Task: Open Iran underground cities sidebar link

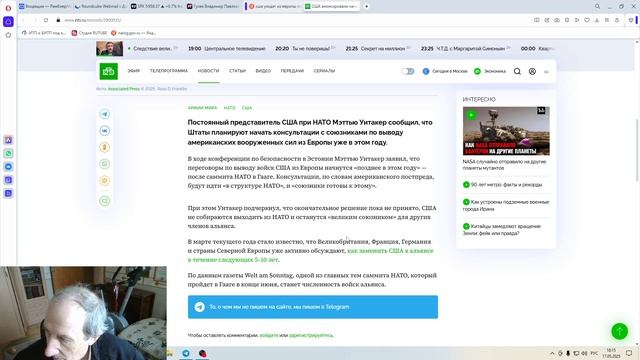Action: point(506,205)
